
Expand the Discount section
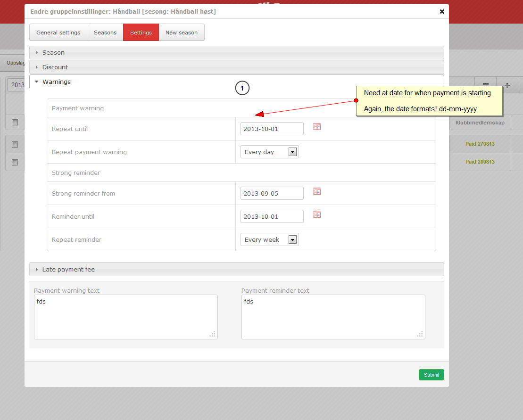pos(55,67)
